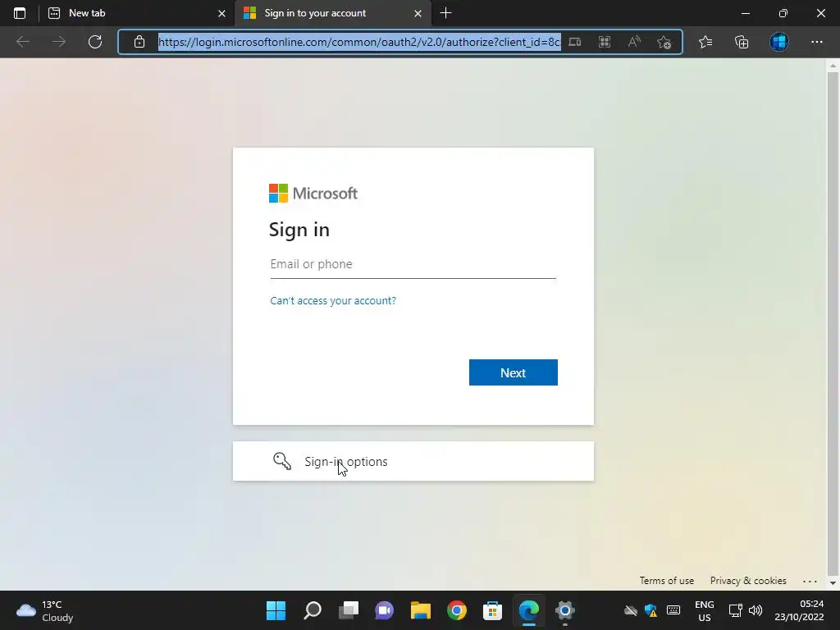840x630 pixels.
Task: Open Edge Settings and more menu
Action: (816, 42)
